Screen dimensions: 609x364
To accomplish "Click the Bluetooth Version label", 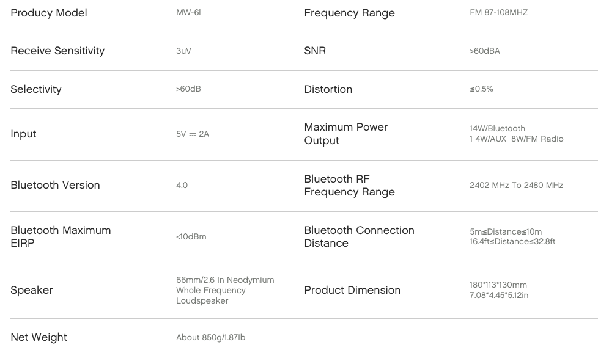I will pos(55,185).
